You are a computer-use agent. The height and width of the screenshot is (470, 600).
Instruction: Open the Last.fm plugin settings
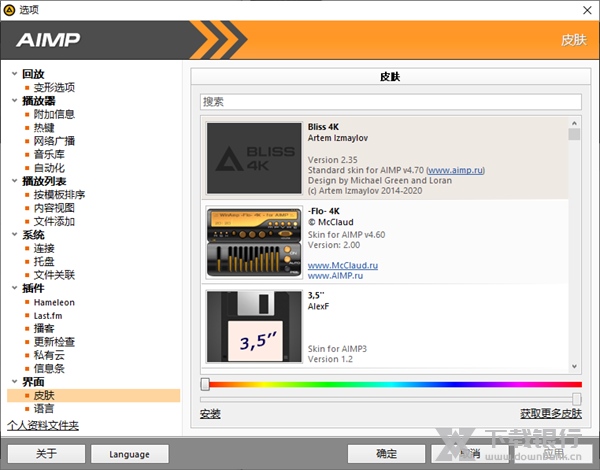pyautogui.click(x=49, y=315)
